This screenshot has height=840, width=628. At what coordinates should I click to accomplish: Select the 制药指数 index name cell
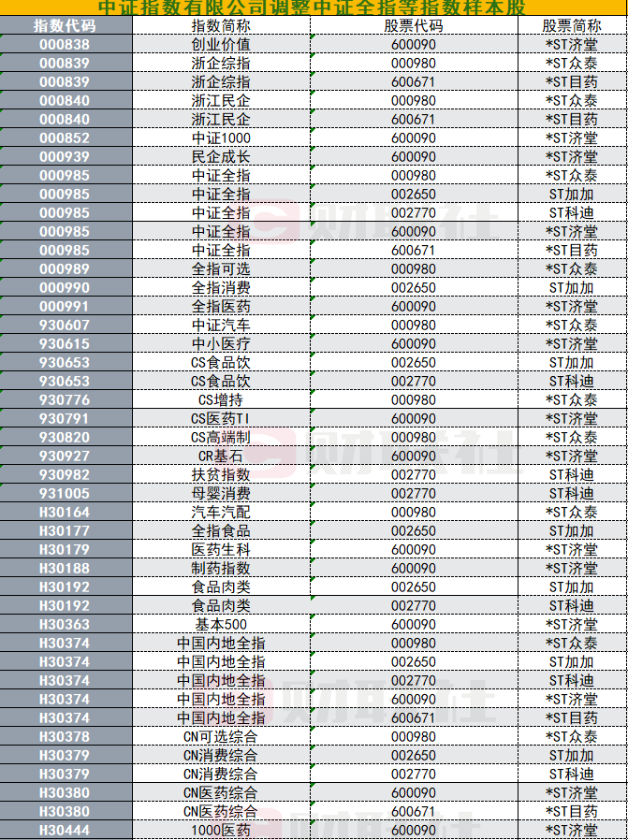click(x=221, y=569)
